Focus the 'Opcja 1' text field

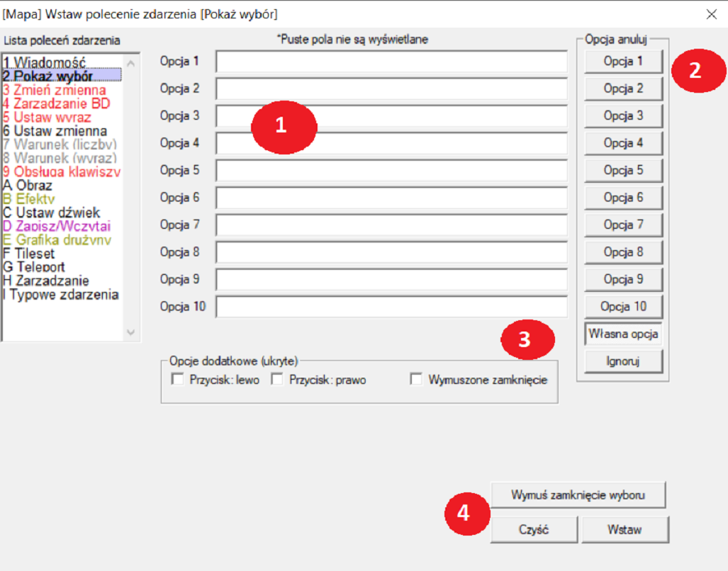pos(391,62)
